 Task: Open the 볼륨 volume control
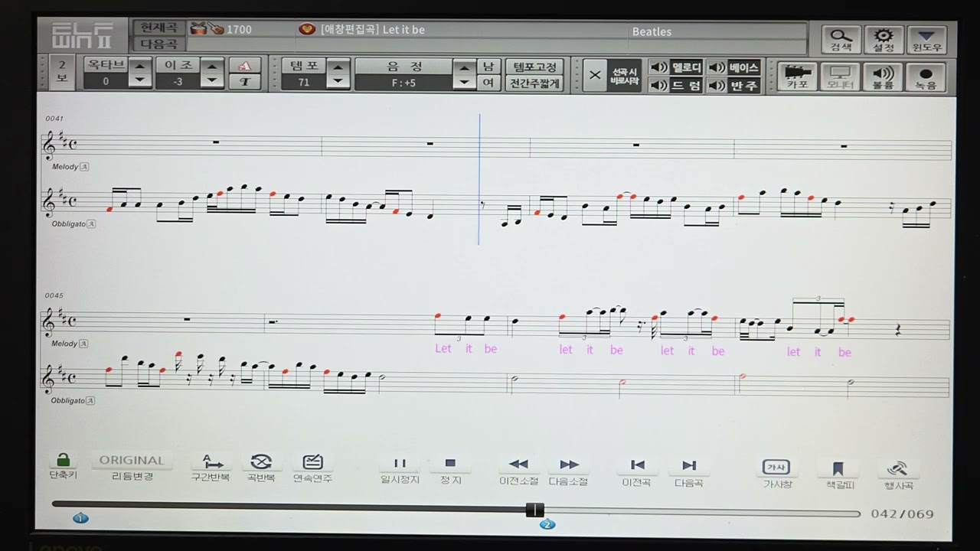884,77
